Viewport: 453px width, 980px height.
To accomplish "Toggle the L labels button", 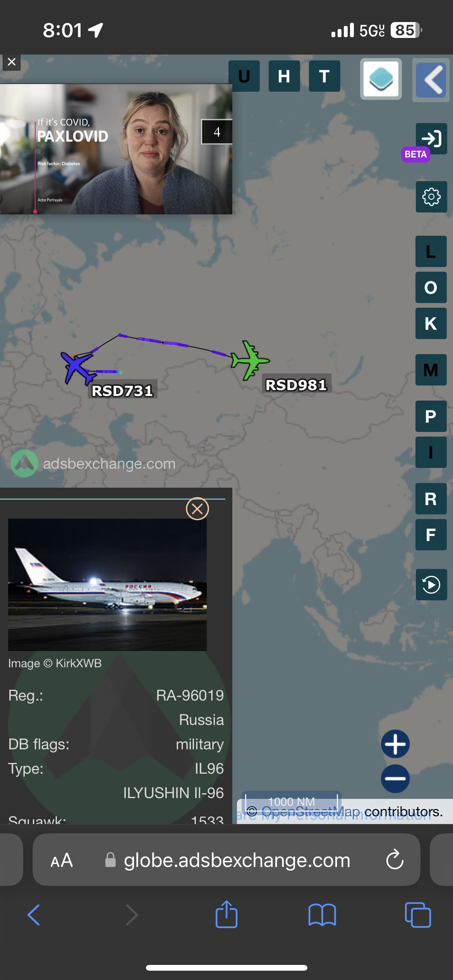I will pyautogui.click(x=431, y=251).
